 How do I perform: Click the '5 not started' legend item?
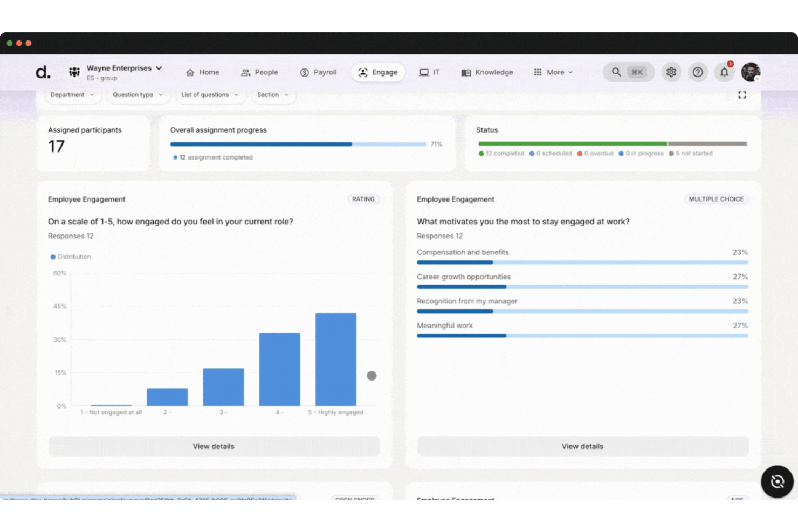691,154
